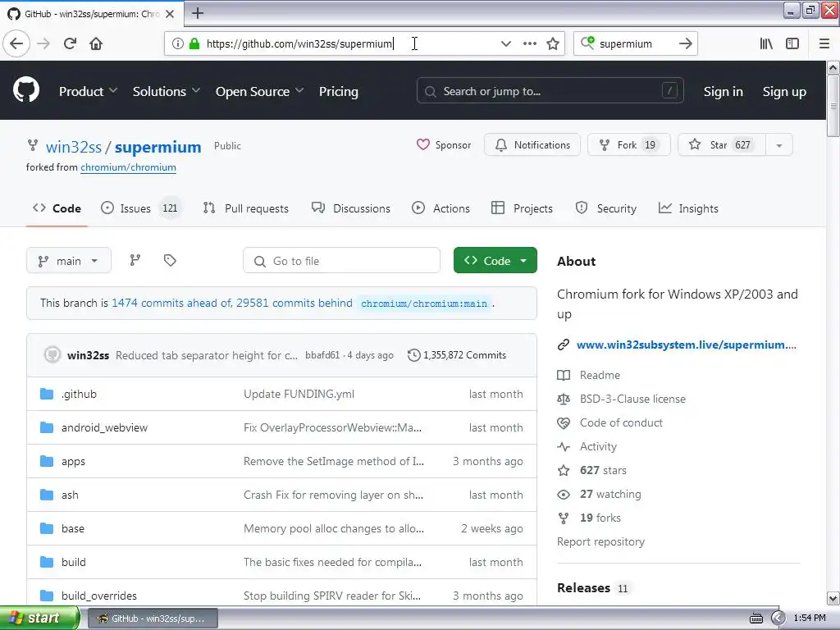View the 1,355,872 Commits history
Viewport: 840px width, 630px height.
(457, 355)
